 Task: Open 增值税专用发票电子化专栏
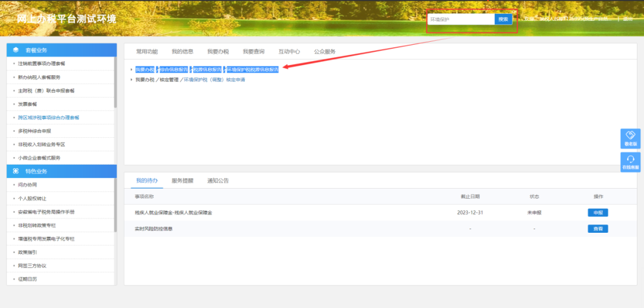tap(46, 239)
